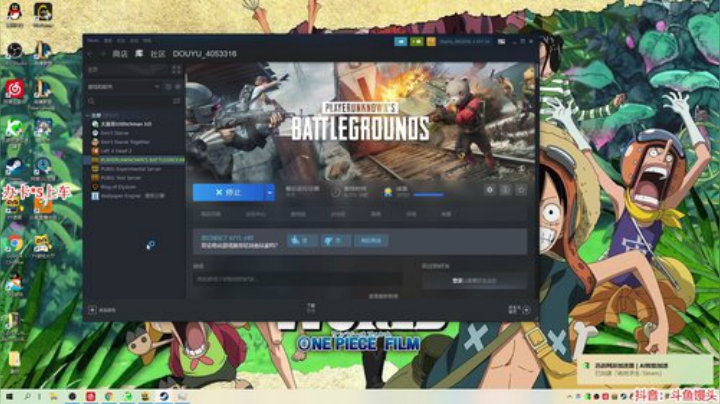720x404 pixels.
Task: Open File Explorer from the taskbar
Action: [x=53, y=396]
